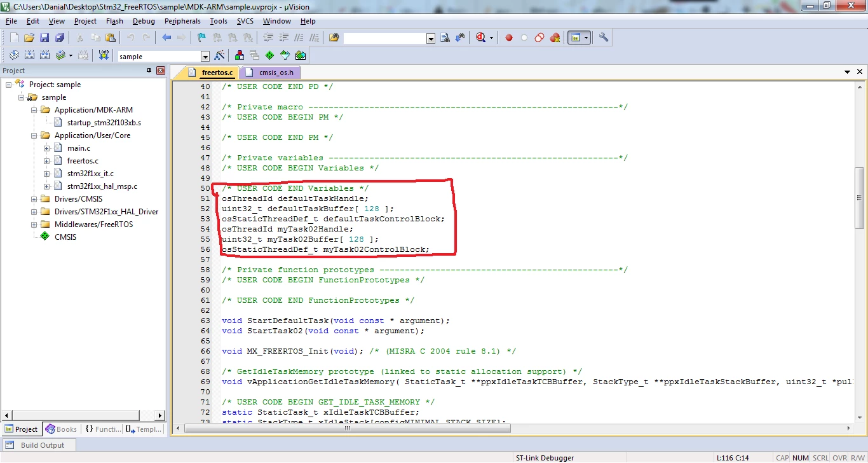Toggle the pin on the Project panel
The height and width of the screenshot is (463, 868).
[149, 71]
